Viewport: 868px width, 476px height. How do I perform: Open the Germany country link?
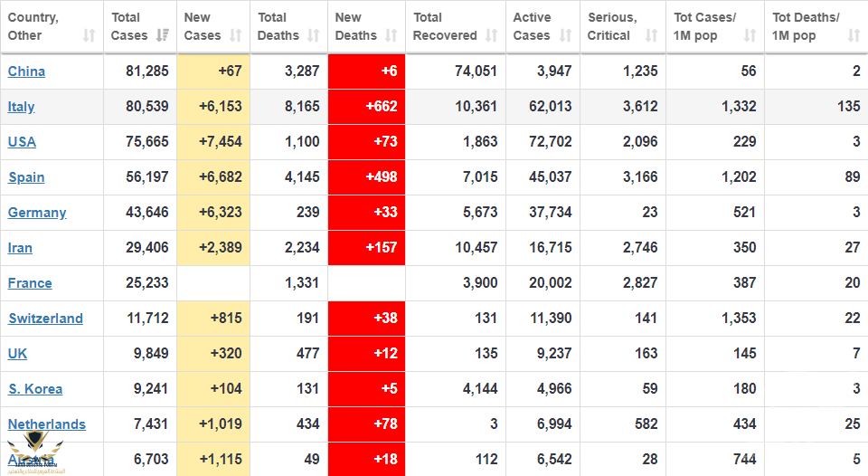point(37,213)
